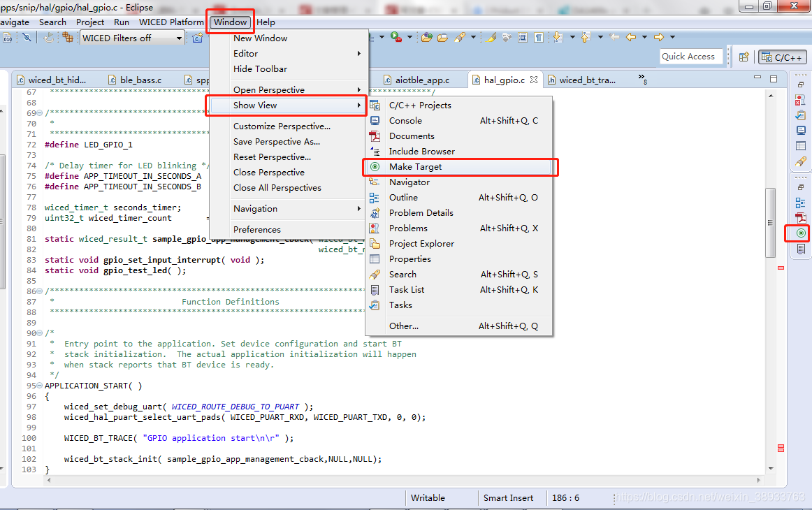Viewport: 812px width, 510px height.
Task: Switch to wiced_bt_hid... editor tab
Action: tap(51, 80)
